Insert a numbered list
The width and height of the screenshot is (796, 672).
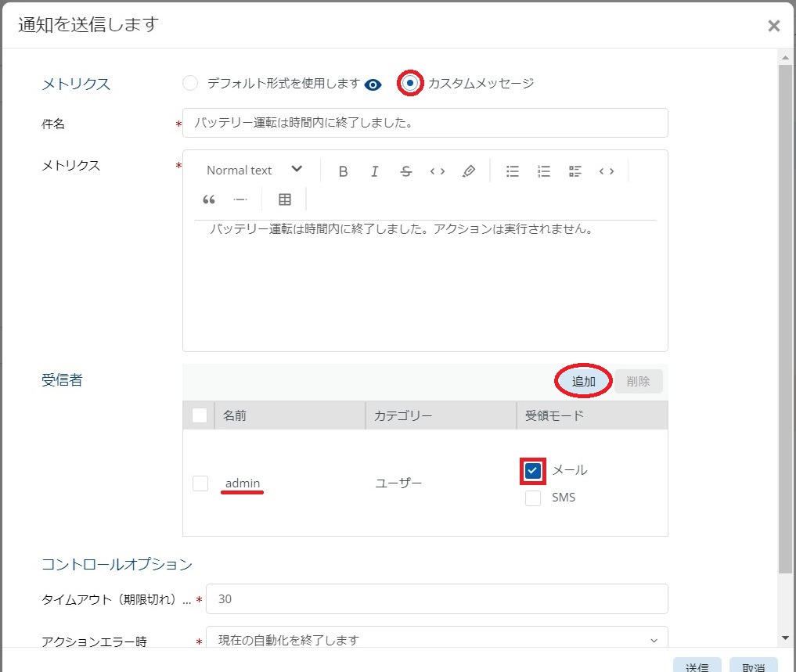(x=544, y=171)
